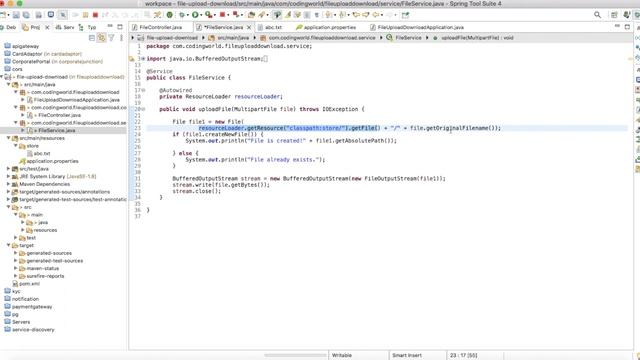Click the Open Type toolbar icon
The height and width of the screenshot is (360, 640).
[251, 15]
